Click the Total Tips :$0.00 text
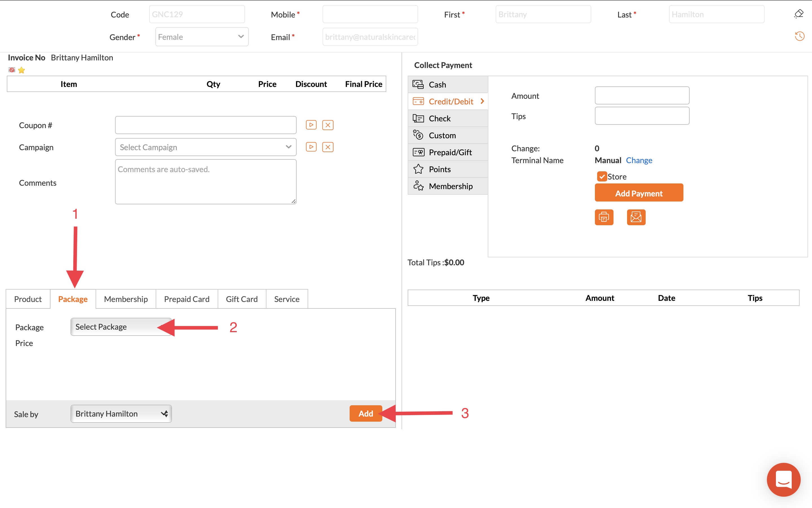812x508 pixels. click(x=436, y=262)
